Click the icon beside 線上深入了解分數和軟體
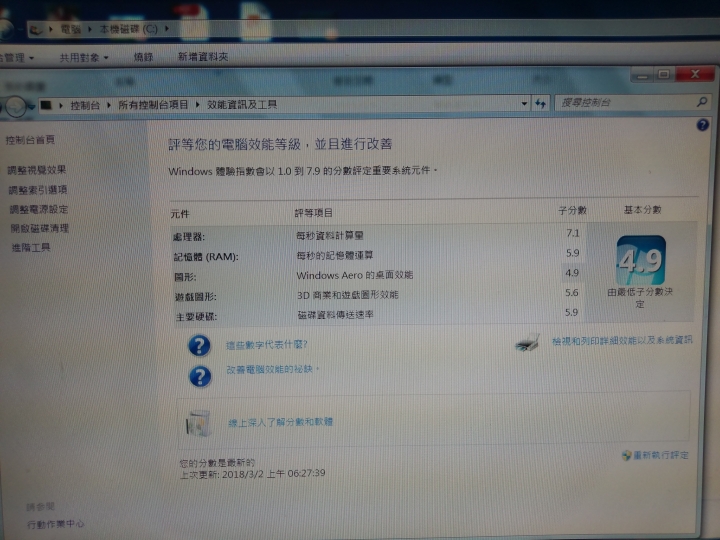720x540 pixels. [x=198, y=423]
